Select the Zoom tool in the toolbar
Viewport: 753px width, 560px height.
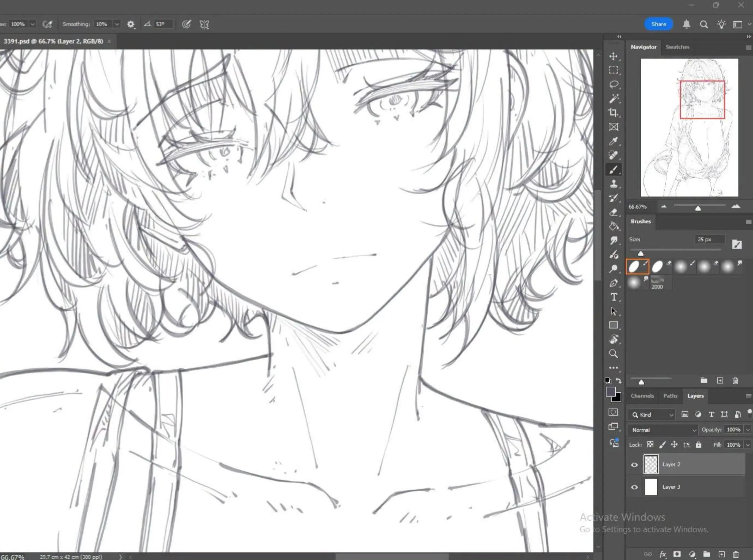pos(613,353)
